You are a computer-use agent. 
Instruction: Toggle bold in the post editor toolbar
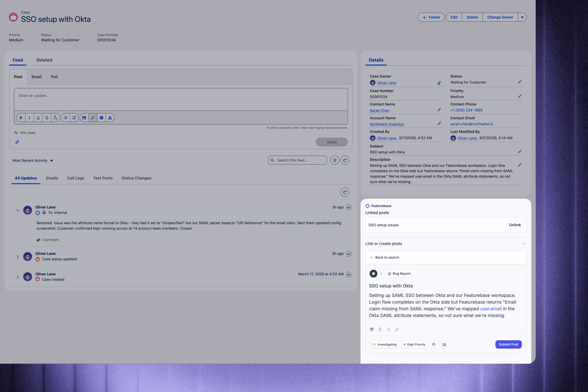pos(21,118)
